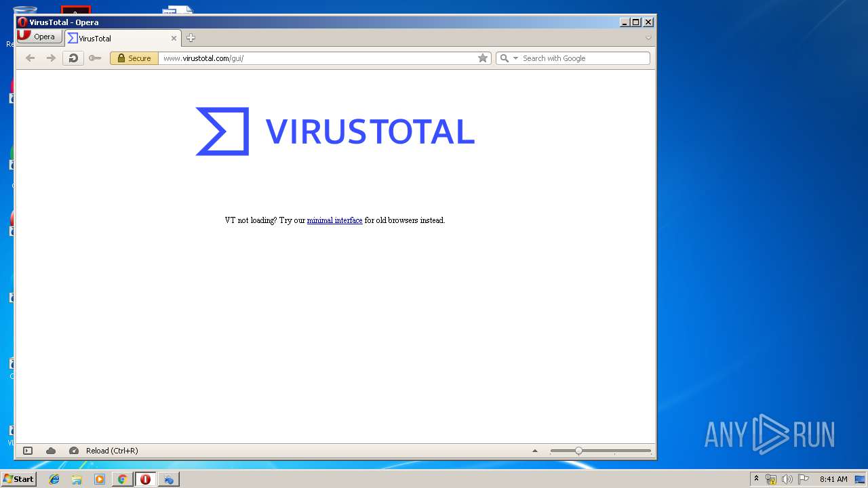This screenshot has height=488, width=868.
Task: Adjust the page zoom slider
Action: click(600, 451)
